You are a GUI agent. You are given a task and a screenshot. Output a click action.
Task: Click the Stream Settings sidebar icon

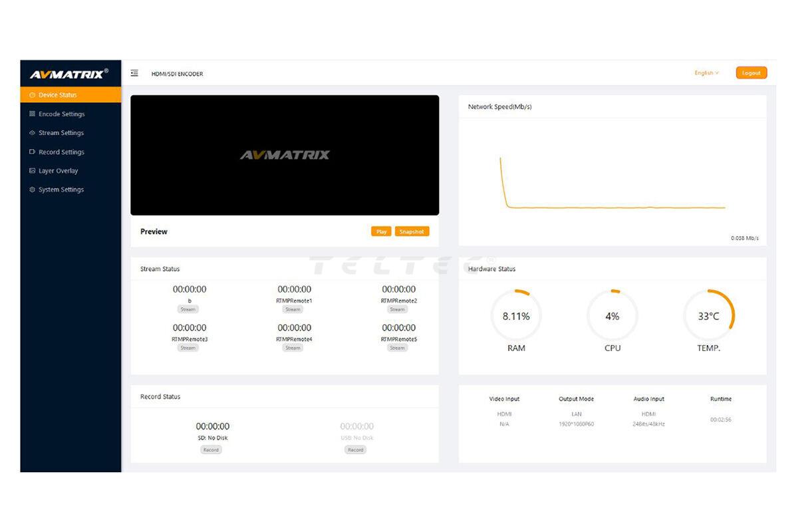32,133
